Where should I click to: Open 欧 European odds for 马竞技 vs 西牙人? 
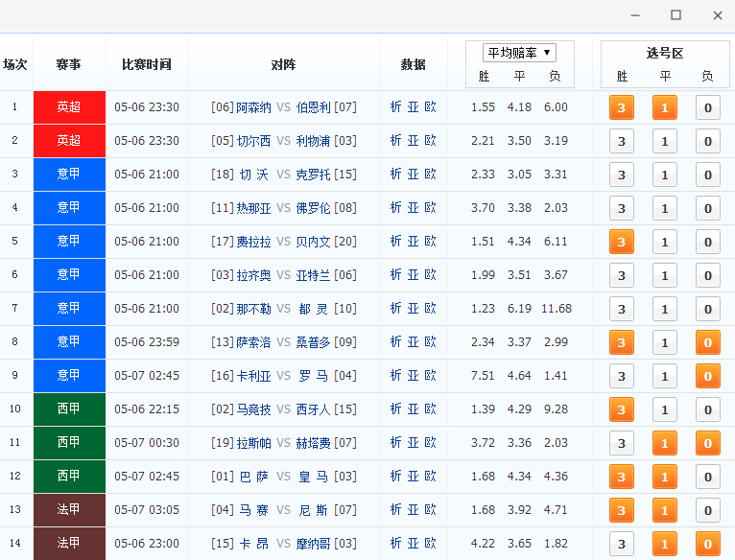point(430,408)
